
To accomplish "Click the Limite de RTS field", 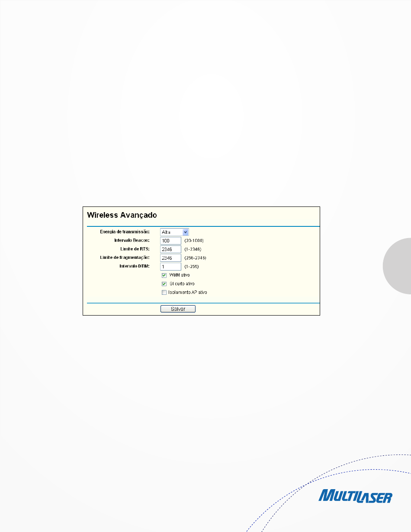I will pyautogui.click(x=170, y=249).
